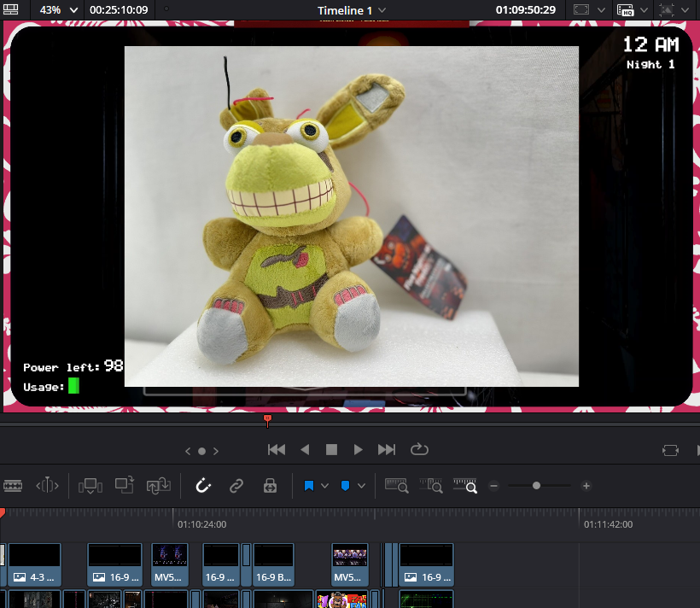Add a blue marker
This screenshot has height=608, width=700.
(345, 486)
